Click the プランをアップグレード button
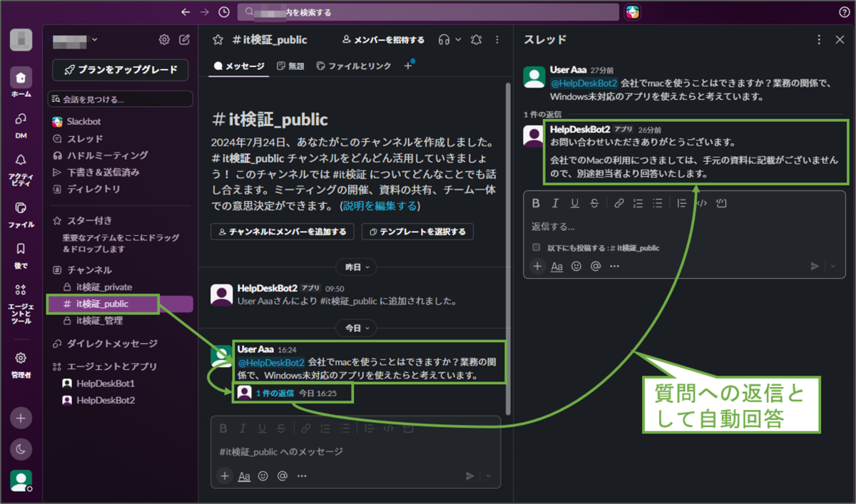This screenshot has height=504, width=856. pos(121,70)
